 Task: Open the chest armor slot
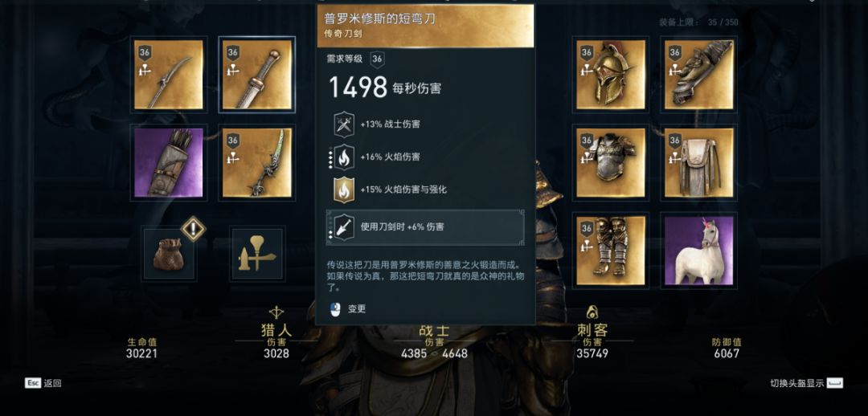click(x=611, y=163)
